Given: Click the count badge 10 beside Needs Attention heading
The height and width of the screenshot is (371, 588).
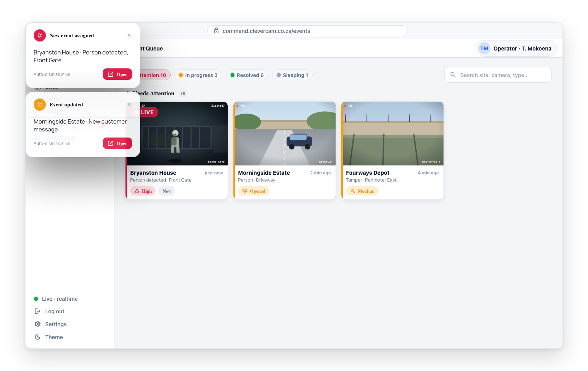Looking at the screenshot, I should coord(183,93).
